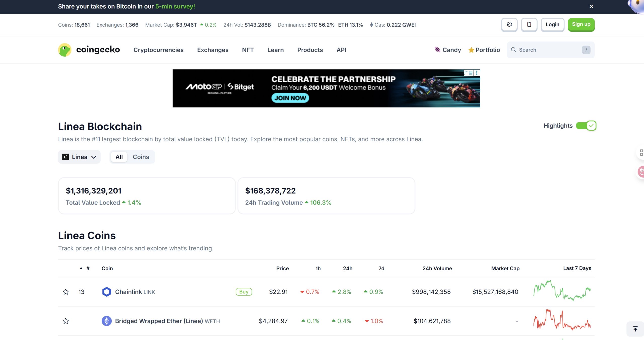
Task: Click the Coin column header
Action: pyautogui.click(x=107, y=268)
